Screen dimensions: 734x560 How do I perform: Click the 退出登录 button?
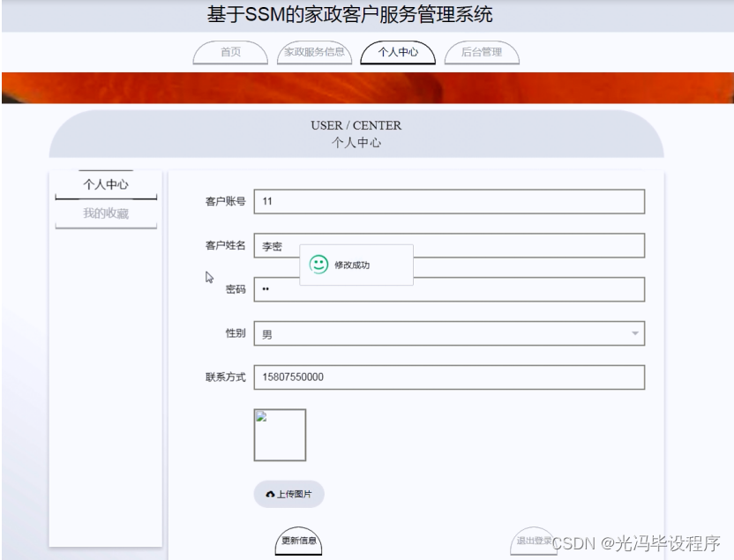pos(536,540)
